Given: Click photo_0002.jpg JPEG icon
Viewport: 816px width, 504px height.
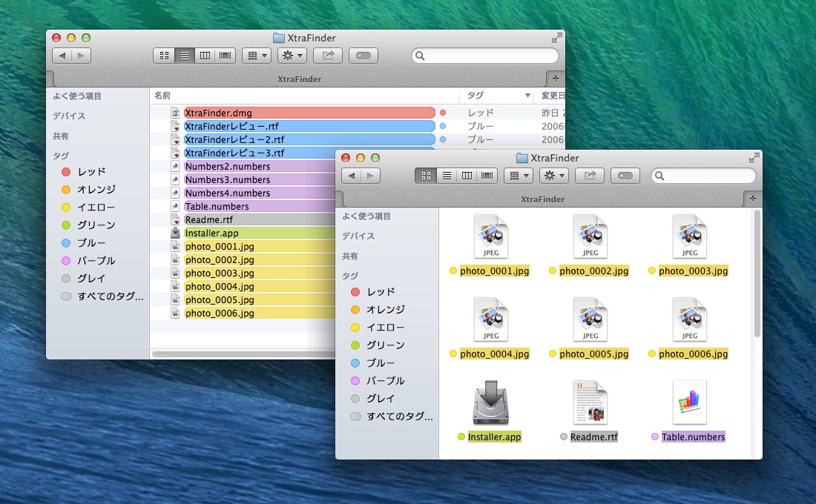Looking at the screenshot, I should 590,236.
